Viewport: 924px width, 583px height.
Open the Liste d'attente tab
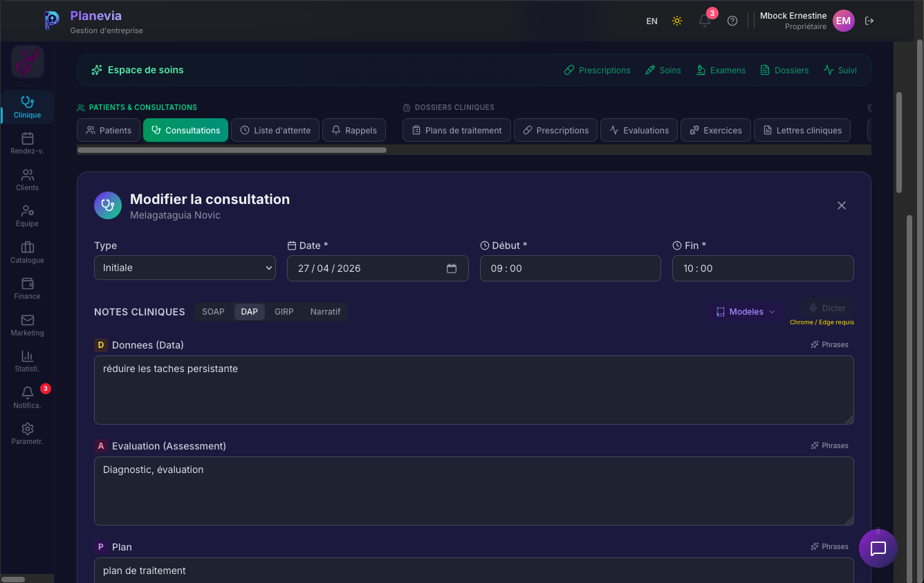click(x=275, y=130)
